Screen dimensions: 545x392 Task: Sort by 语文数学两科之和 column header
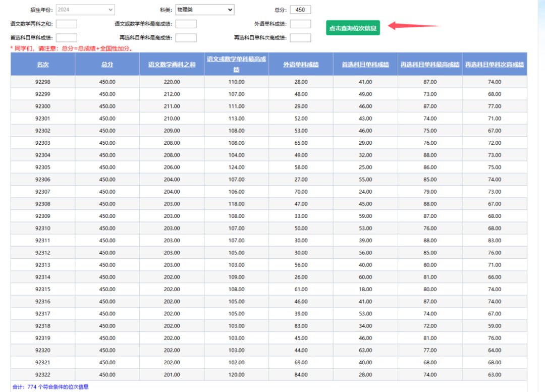coord(172,65)
